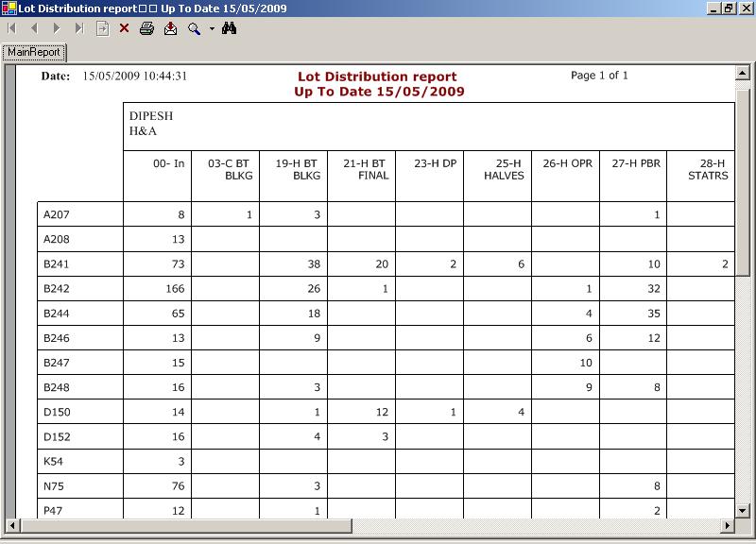756x544 pixels.
Task: Search text with binoculars icon
Action: click(229, 28)
